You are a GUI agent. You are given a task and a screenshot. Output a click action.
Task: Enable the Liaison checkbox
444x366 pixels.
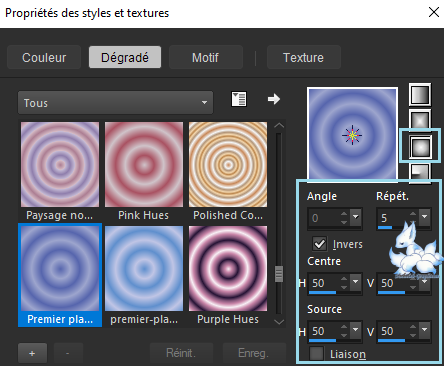click(316, 354)
